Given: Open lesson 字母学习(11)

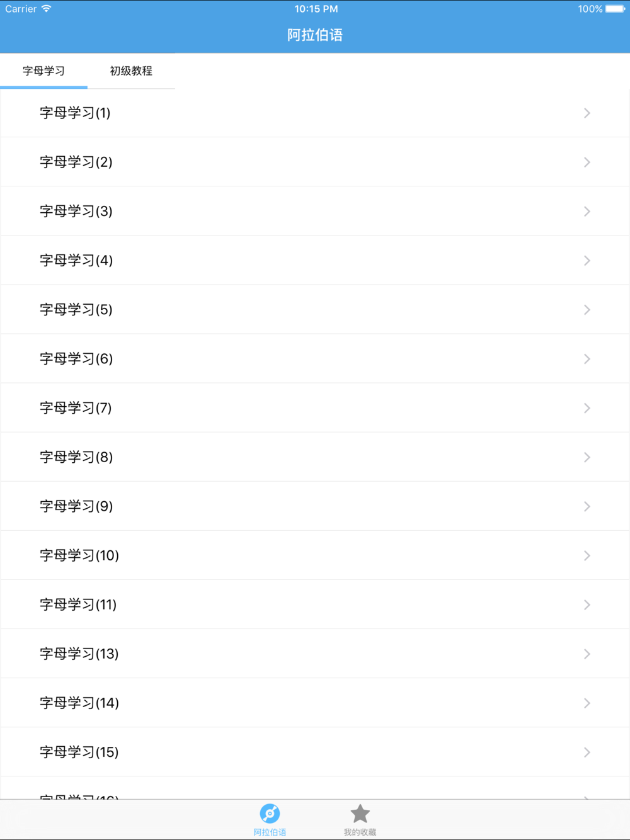Looking at the screenshot, I should pos(315,604).
